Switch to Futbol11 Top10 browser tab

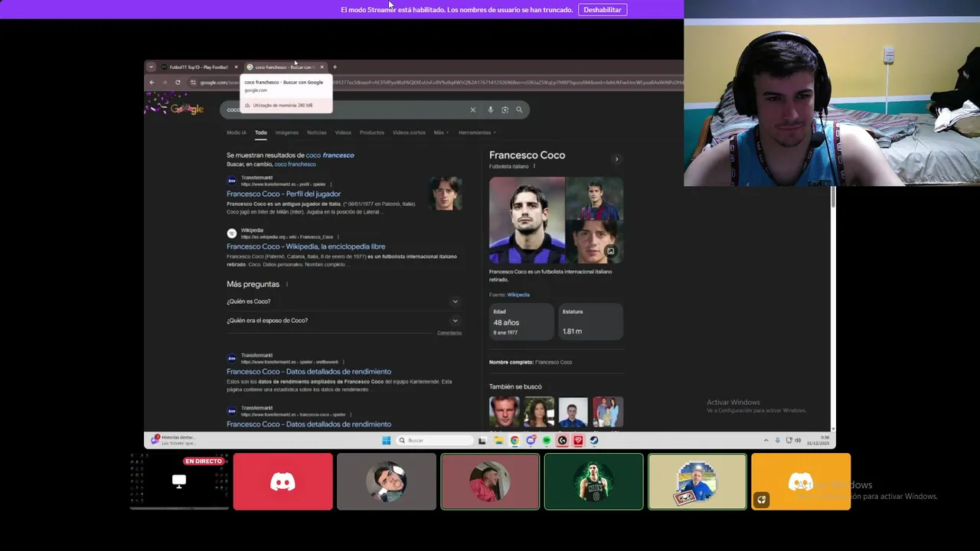tap(199, 67)
